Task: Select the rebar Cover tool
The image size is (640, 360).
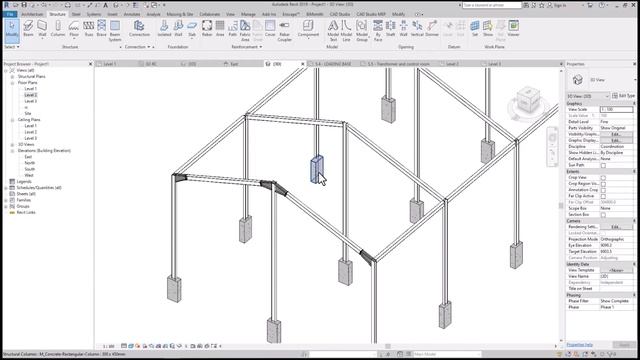Action: [270, 29]
